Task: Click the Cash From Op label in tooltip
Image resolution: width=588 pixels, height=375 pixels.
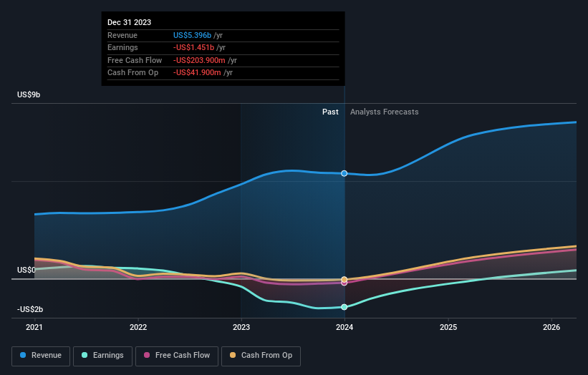Action: point(132,73)
